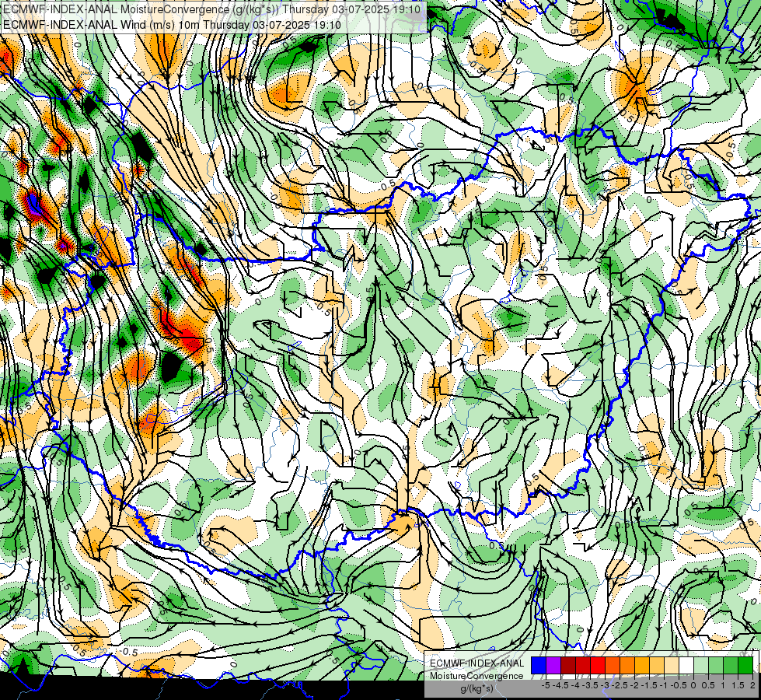Select the darkest red legend swatch

(x=568, y=666)
